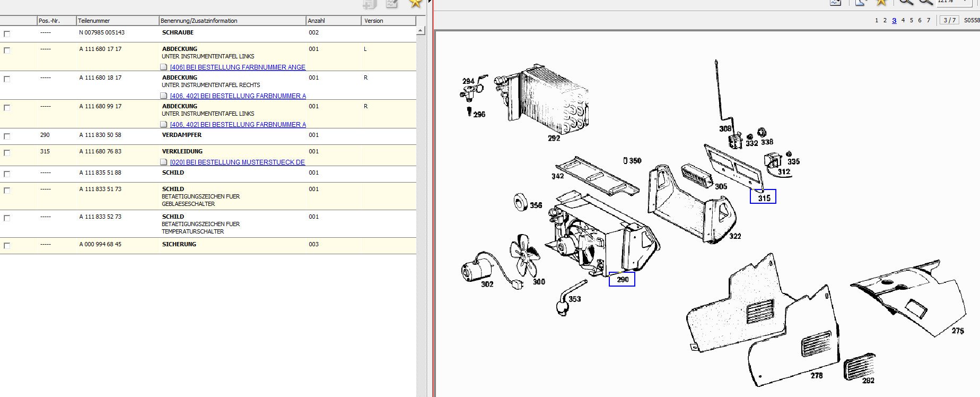Click callout number 308 in the diagram
The image size is (980, 397).
[x=725, y=128]
